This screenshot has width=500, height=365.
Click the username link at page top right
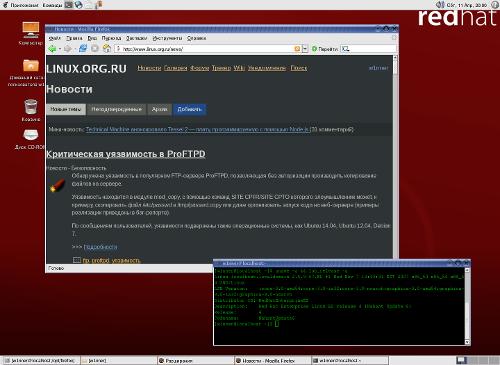tap(378, 68)
